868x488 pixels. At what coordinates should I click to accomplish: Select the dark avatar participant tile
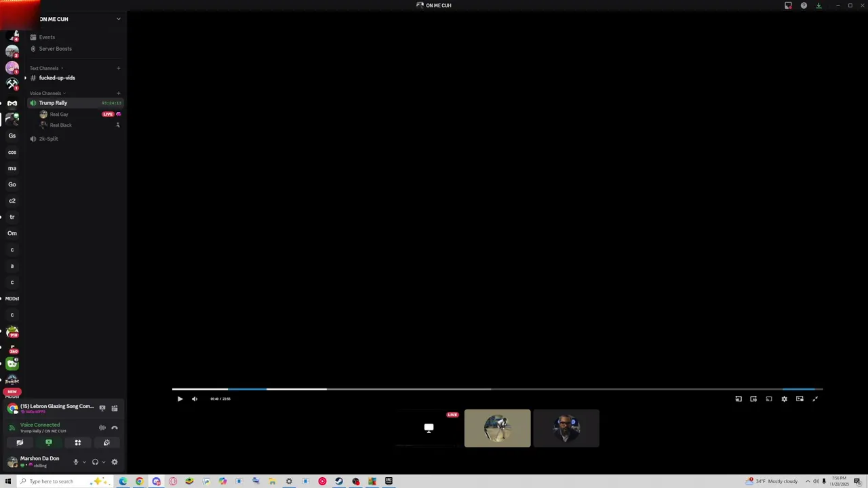566,428
